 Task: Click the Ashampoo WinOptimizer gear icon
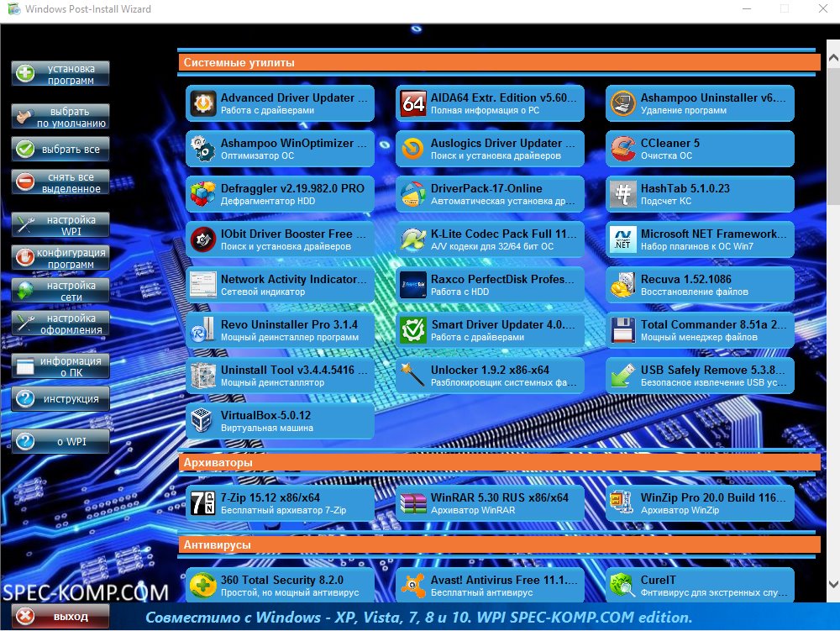203,149
